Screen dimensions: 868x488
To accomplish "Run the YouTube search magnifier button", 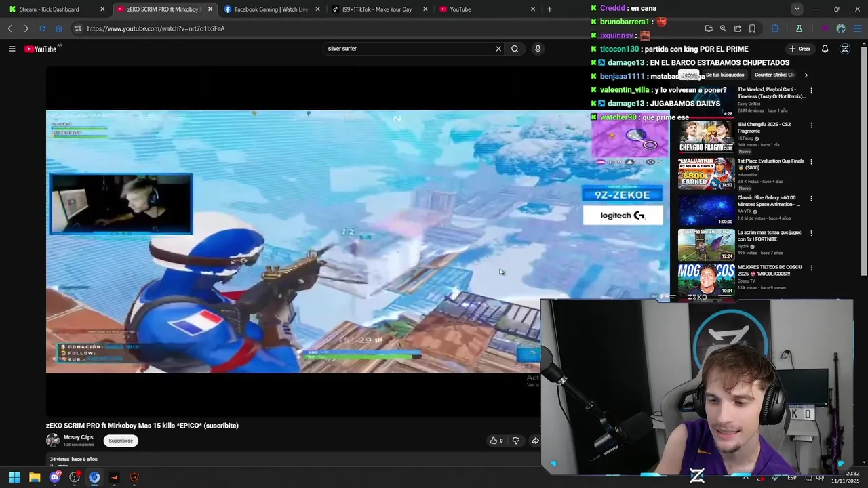I will (x=515, y=49).
